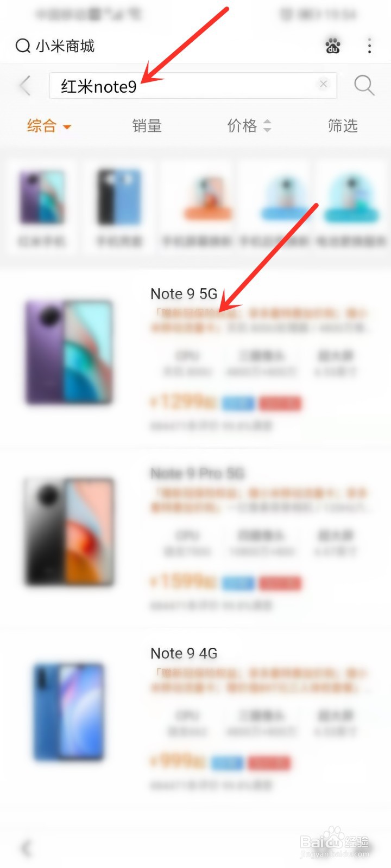Open the 筛选 filter panel
The width and height of the screenshot is (391, 868).
(343, 126)
